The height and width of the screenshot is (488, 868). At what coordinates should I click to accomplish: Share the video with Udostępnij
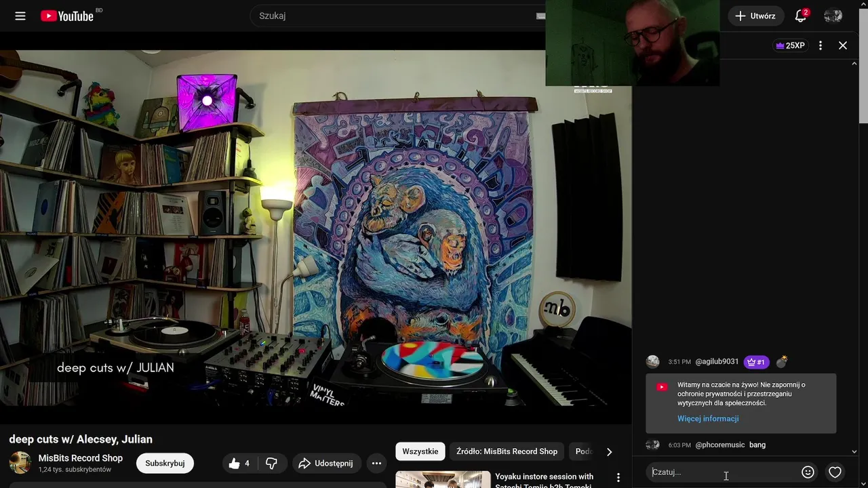coord(325,463)
